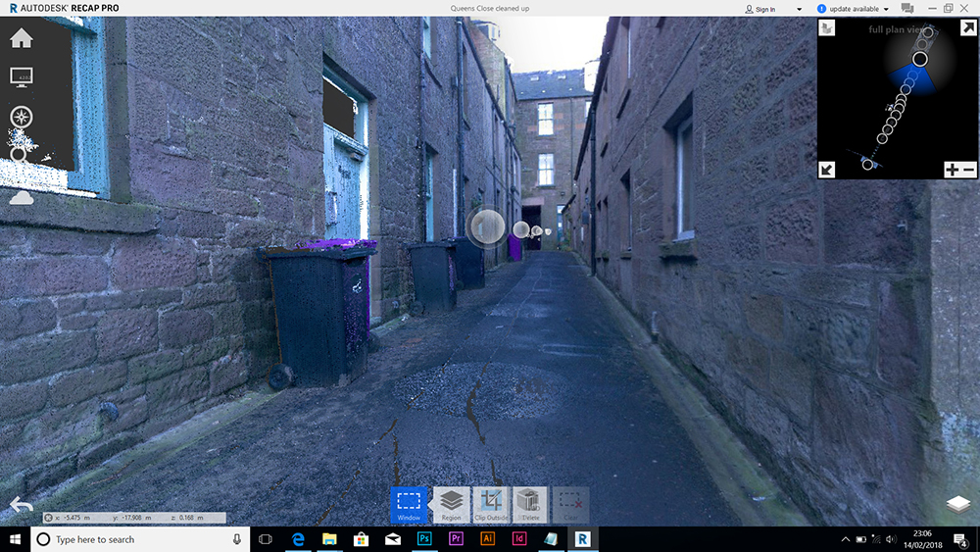Zoom in on the plan view map
The height and width of the screenshot is (552, 980).
[952, 170]
